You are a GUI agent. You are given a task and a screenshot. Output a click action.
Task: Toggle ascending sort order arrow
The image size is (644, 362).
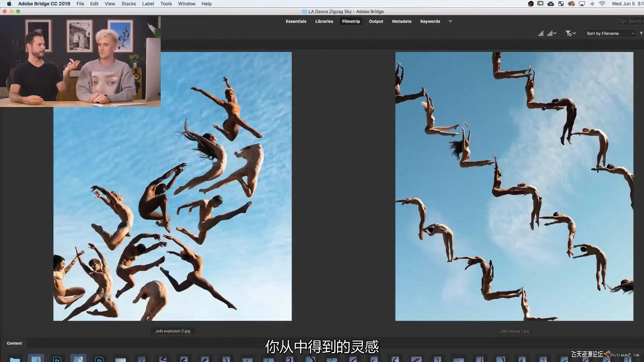pos(641,33)
